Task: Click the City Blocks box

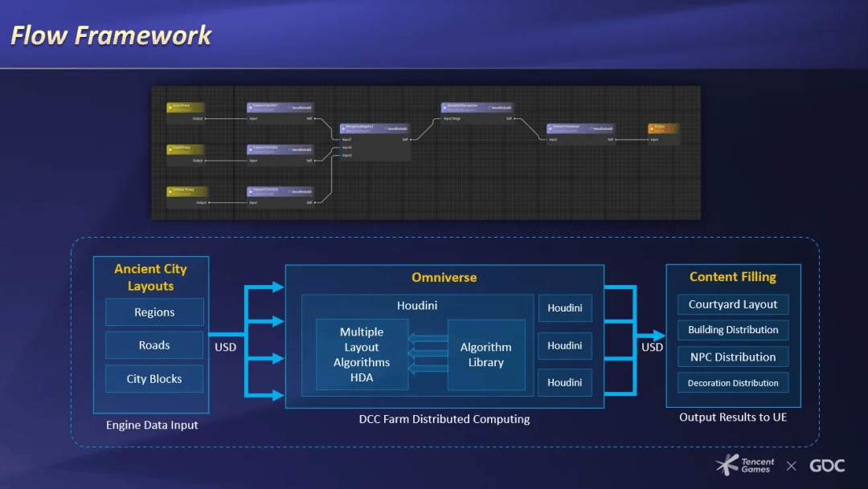Action: click(154, 379)
